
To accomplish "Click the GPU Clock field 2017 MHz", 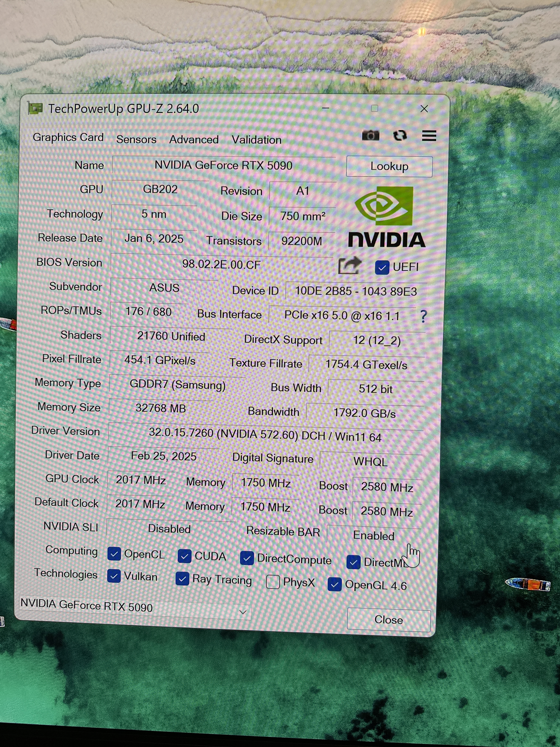I will click(x=141, y=480).
